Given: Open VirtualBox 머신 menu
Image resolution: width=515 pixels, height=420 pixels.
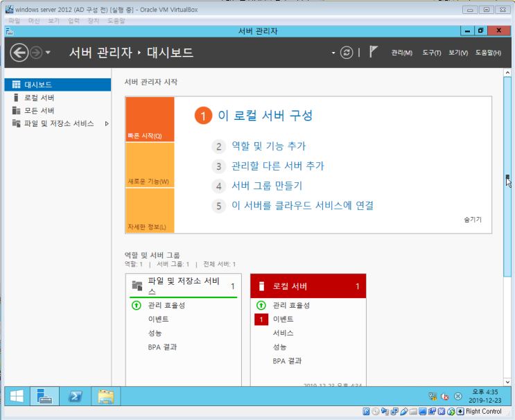Looking at the screenshot, I should click(34, 21).
